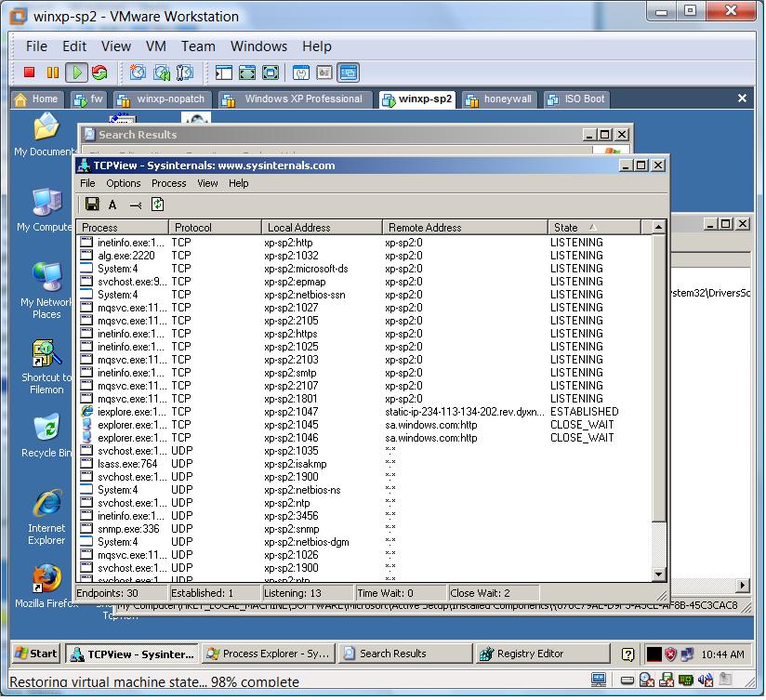The width and height of the screenshot is (766, 700).
Task: Open the Windows XP Professional VM tab
Action: coord(296,99)
